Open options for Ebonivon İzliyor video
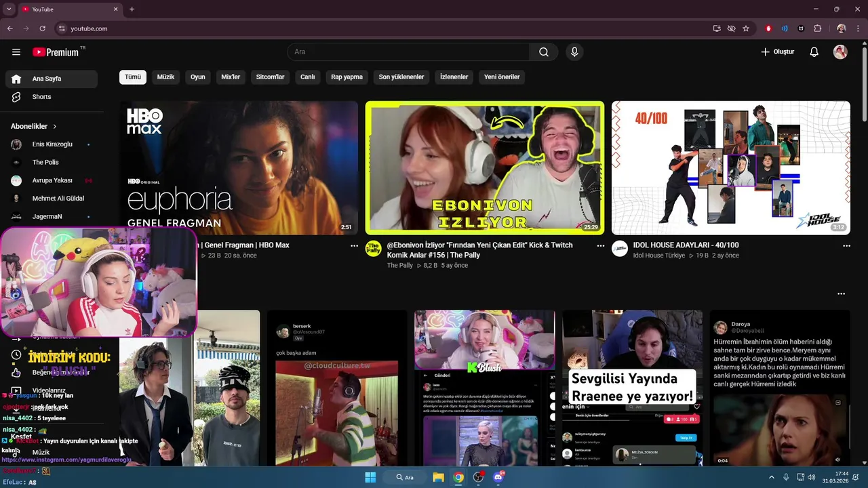The width and height of the screenshot is (868, 488). click(x=600, y=246)
